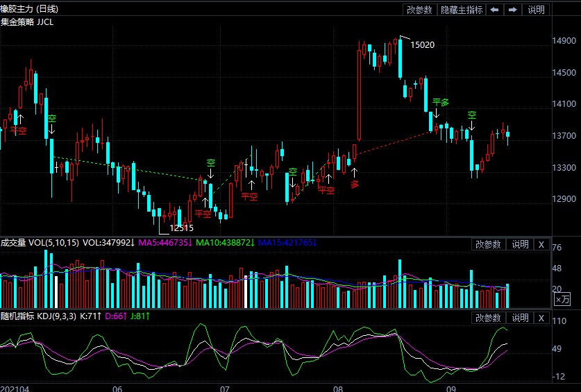Click the 12515 low price marker
Screen dimensions: 581x392
[181, 228]
